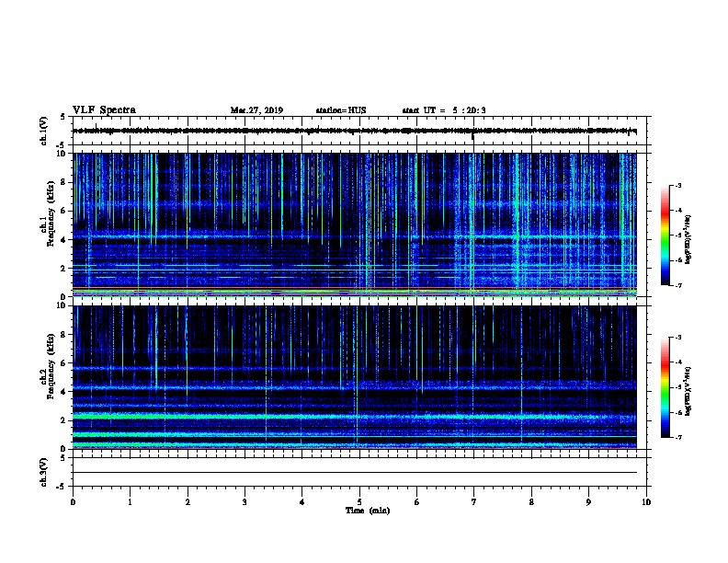Click the "Time (min)" x-axis label
Viewport: 728px width, 563px height.
point(368,511)
